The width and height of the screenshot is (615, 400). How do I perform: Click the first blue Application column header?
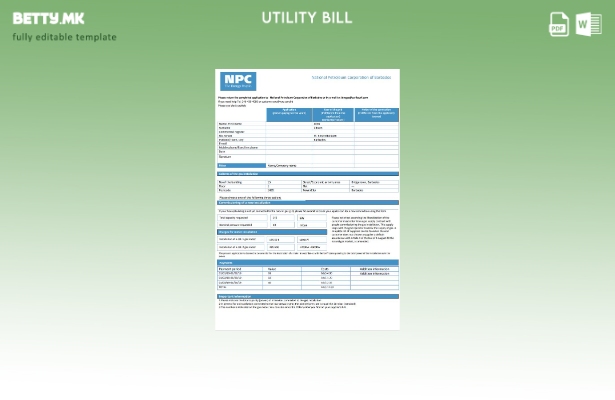[288, 114]
